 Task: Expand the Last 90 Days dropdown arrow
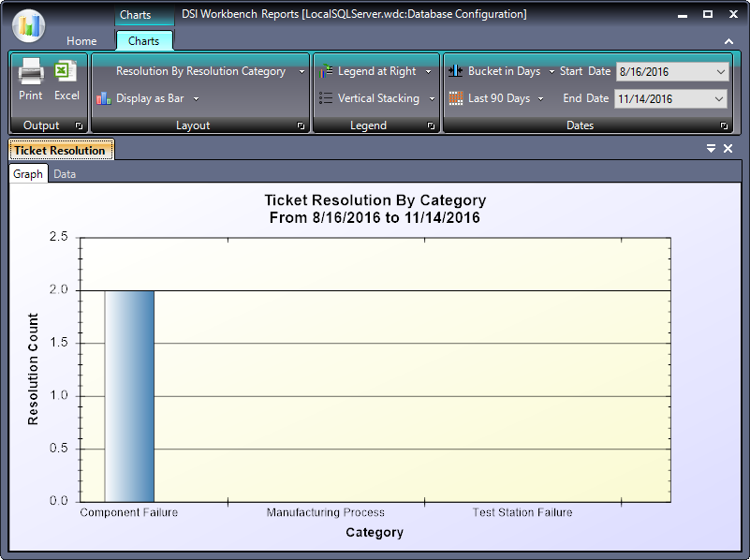[540, 99]
